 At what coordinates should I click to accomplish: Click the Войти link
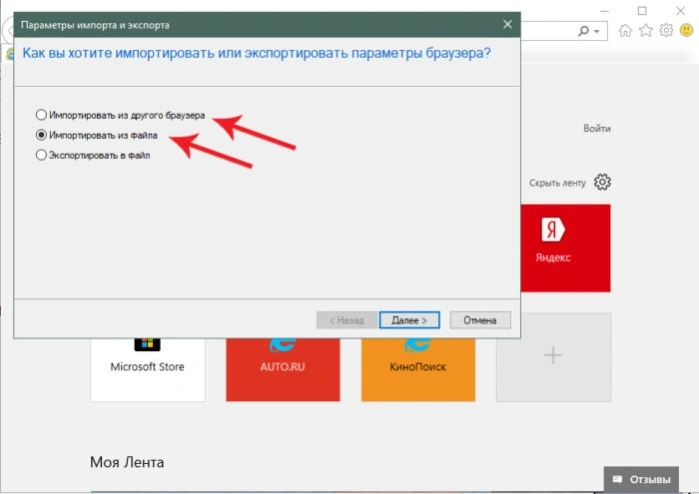pos(597,128)
